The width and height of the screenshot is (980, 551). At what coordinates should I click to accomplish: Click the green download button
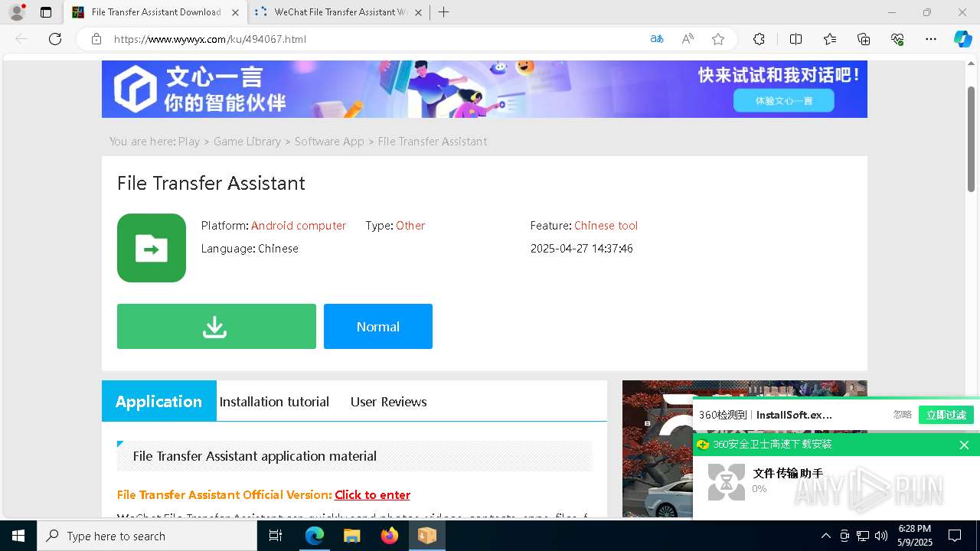[x=217, y=327]
